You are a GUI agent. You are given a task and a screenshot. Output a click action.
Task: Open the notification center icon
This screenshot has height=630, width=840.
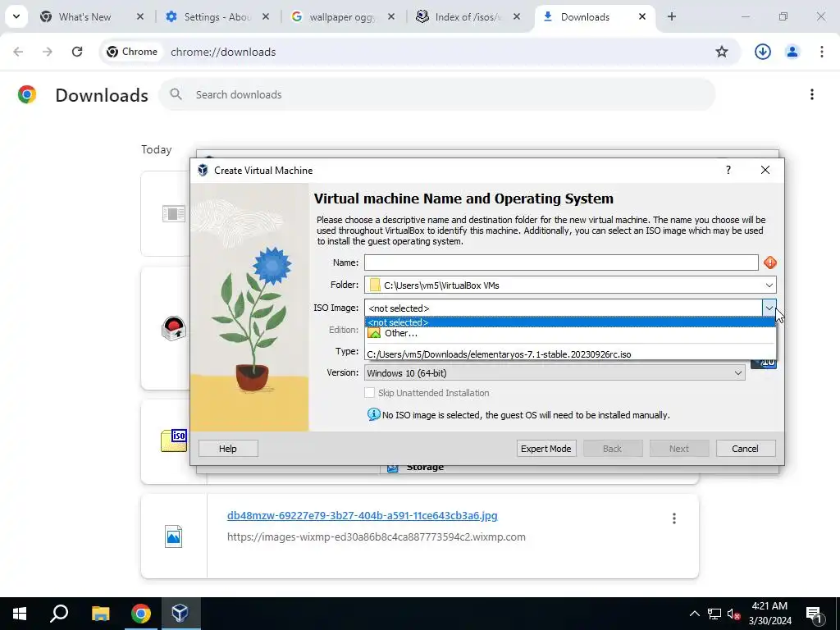[x=814, y=614]
